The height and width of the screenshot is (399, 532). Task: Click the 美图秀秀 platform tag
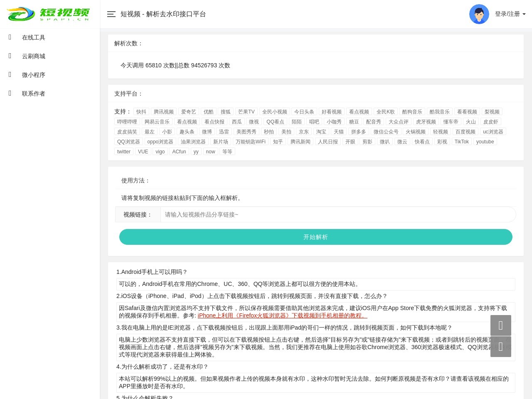[246, 132]
